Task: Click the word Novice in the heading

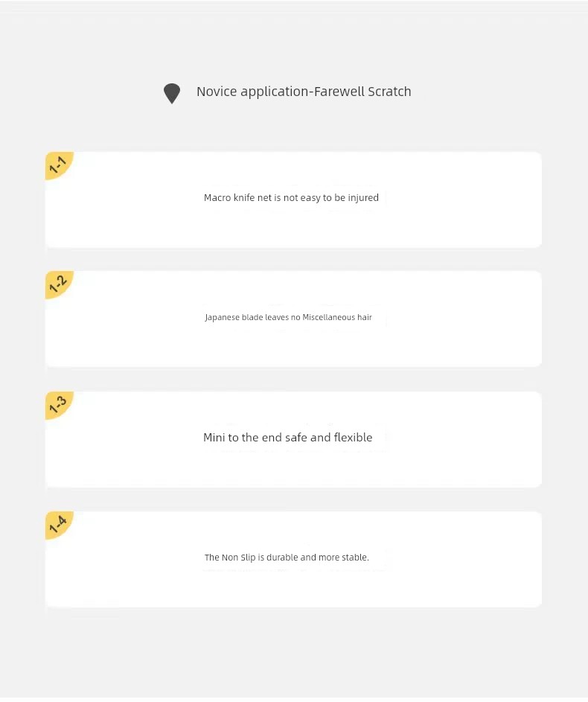Action: point(217,92)
